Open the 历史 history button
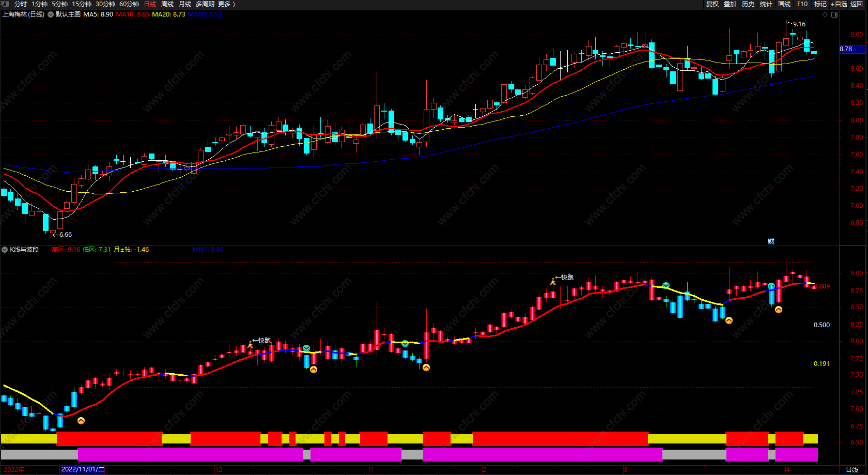The width and height of the screenshot is (868, 475). [x=748, y=4]
